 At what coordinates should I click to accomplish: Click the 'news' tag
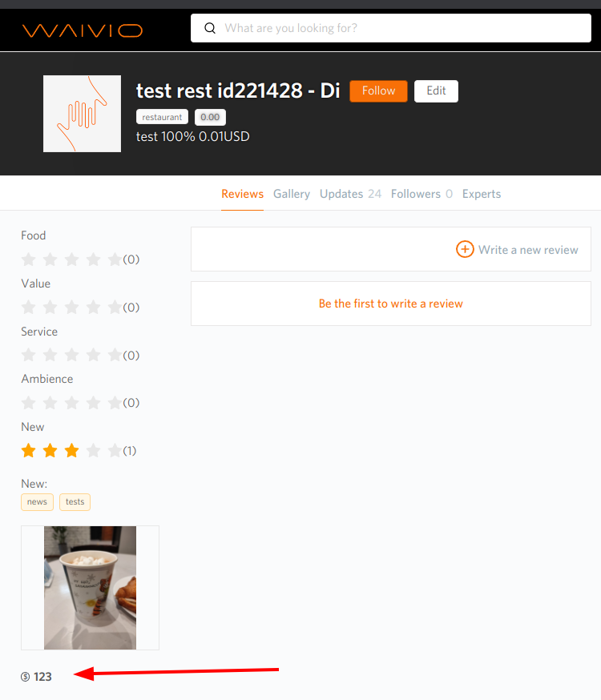coord(37,502)
